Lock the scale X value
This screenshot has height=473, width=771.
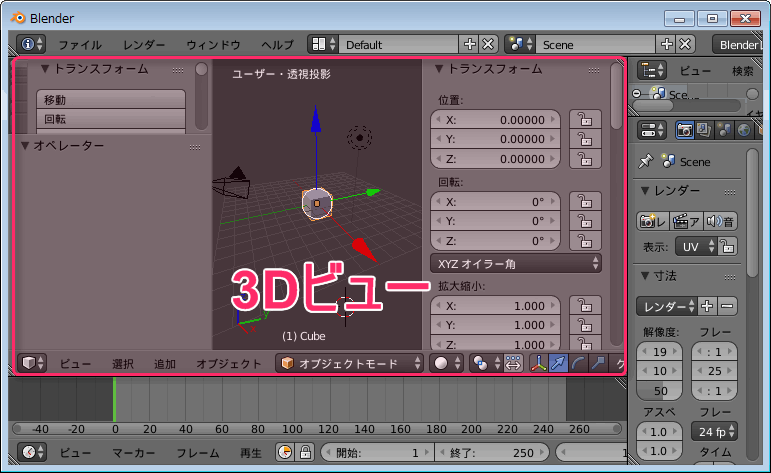pyautogui.click(x=585, y=305)
